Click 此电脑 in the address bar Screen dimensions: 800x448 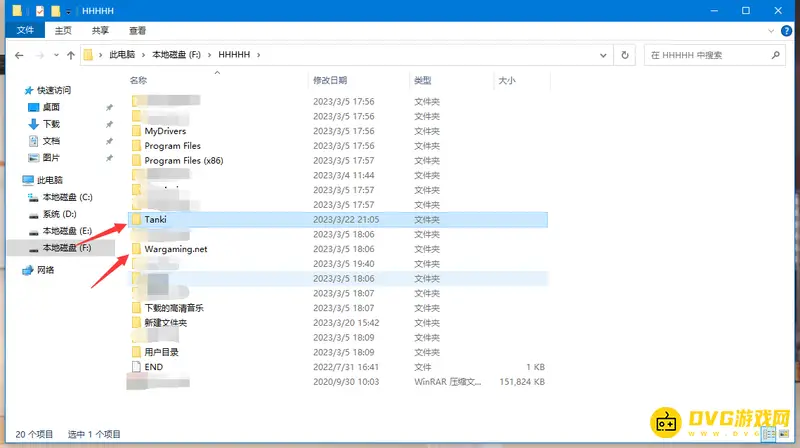122,55
